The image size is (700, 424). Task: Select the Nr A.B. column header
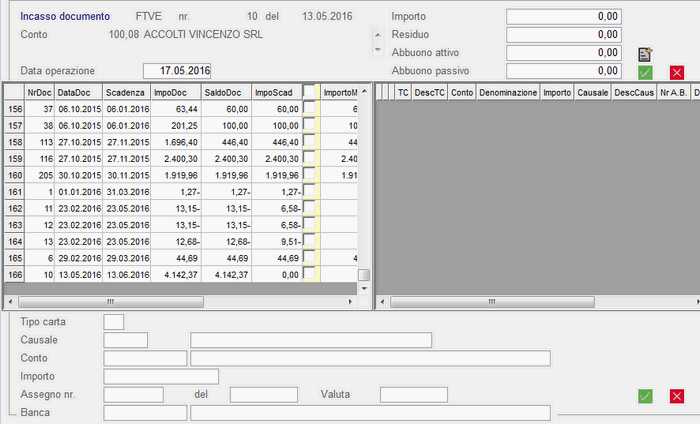tap(673, 92)
